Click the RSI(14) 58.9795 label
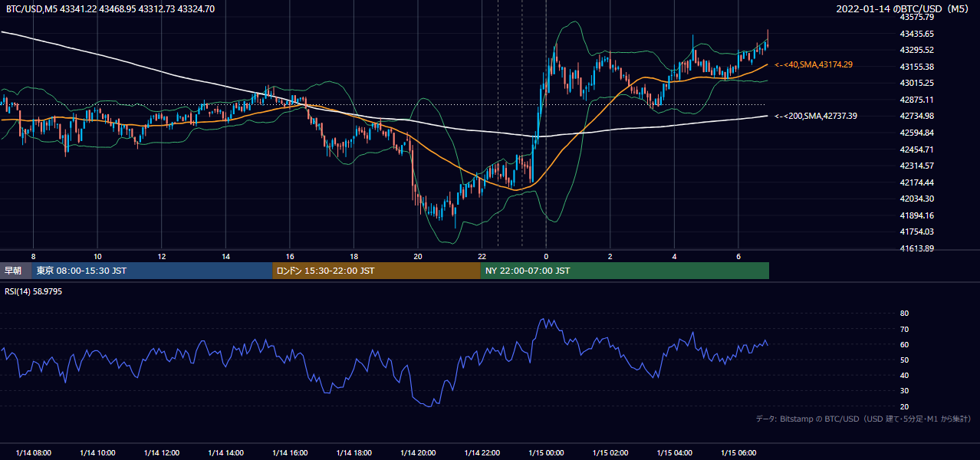Screen dimensions: 980x460 [34, 292]
